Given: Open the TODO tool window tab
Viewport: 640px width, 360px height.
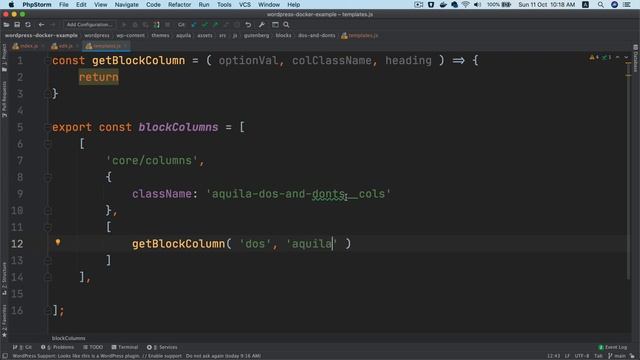Looking at the screenshot, I should (x=93, y=347).
